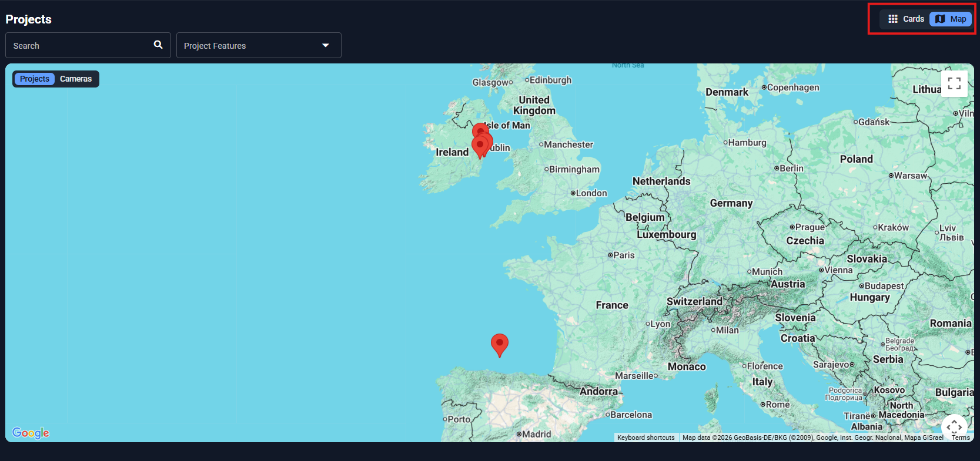Select the Projects tab on the map
Image resolution: width=980 pixels, height=461 pixels.
(x=35, y=79)
